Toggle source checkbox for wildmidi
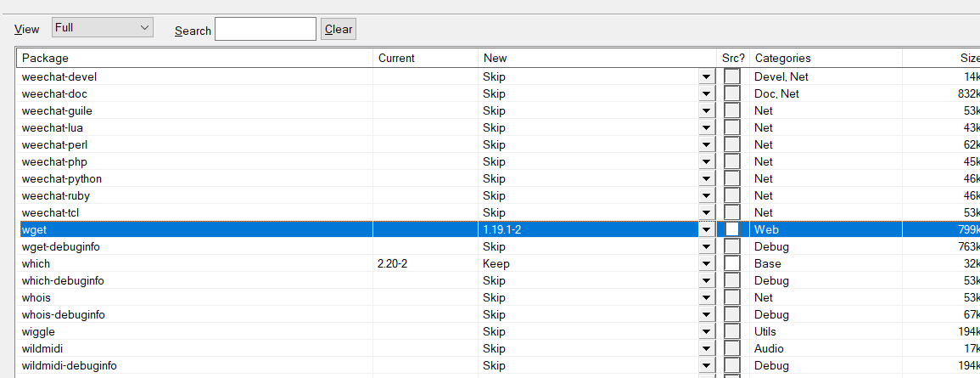Viewport: 980px width, 378px height. coord(732,348)
